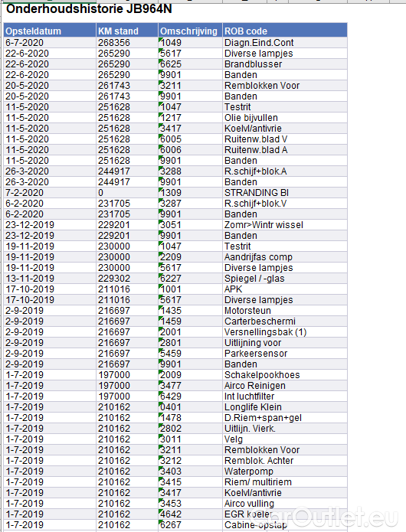
Task: Click the Parkeersensor cell
Action: pos(285,354)
